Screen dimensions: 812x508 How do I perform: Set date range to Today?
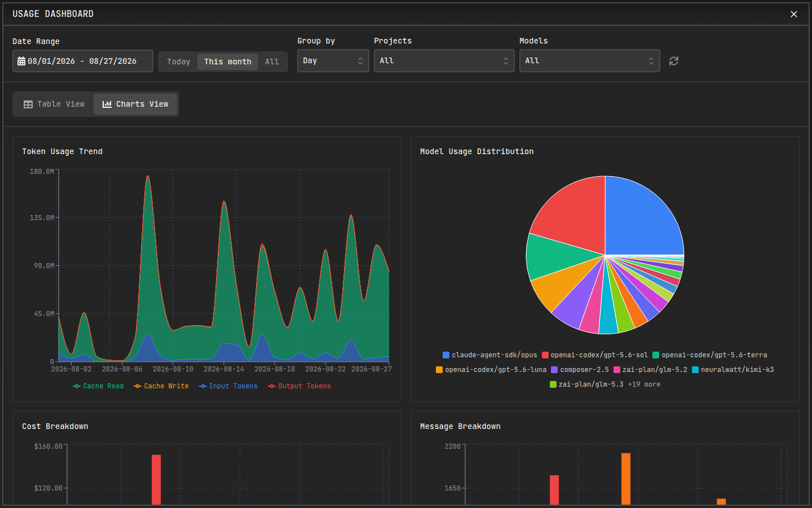(x=179, y=62)
